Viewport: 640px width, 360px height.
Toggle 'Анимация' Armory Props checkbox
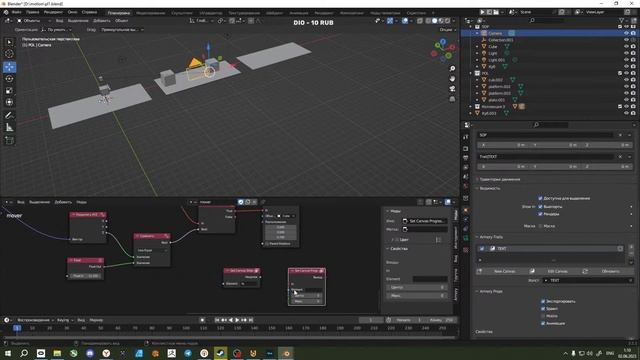click(543, 323)
